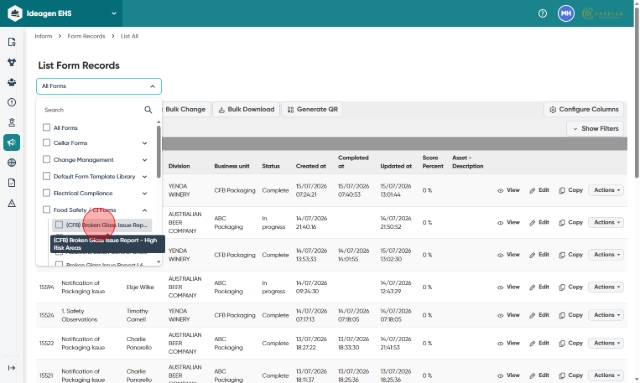This screenshot has width=640, height=383.
Task: Click the Bulk Download button
Action: click(x=246, y=109)
